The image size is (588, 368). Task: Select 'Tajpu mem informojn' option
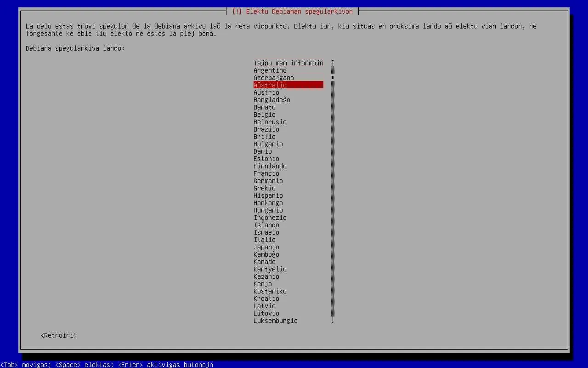coord(288,63)
